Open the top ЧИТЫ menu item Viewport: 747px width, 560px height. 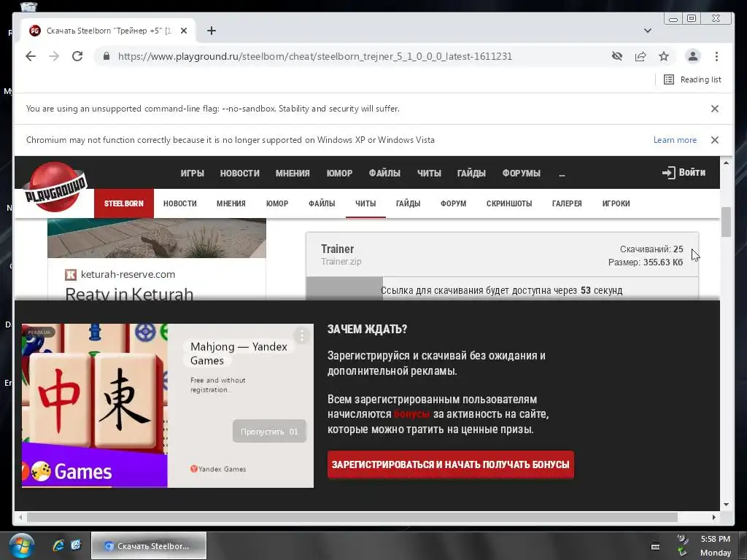(429, 174)
